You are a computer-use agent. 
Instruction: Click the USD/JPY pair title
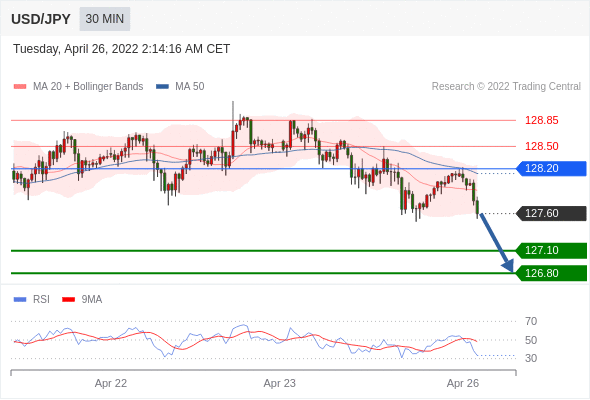point(41,19)
